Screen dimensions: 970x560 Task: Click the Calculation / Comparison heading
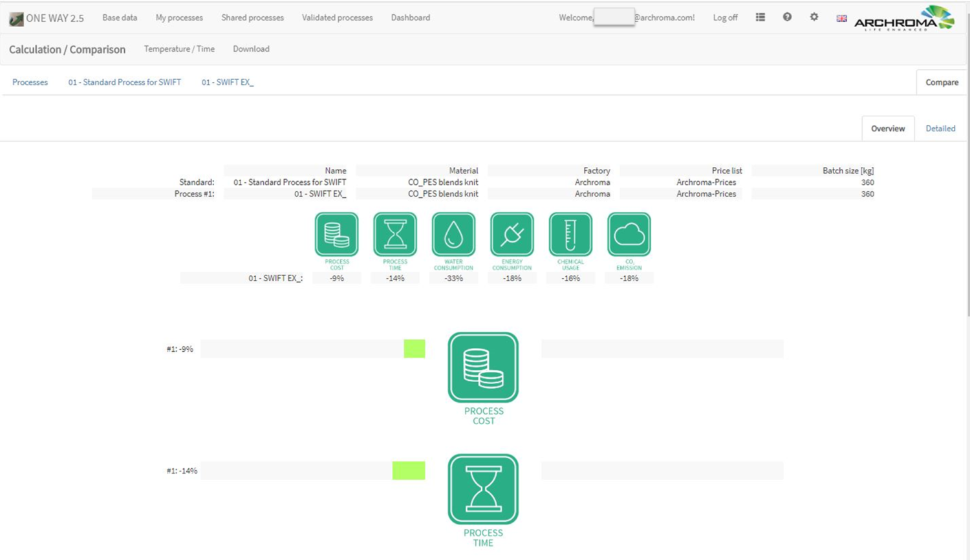(67, 49)
